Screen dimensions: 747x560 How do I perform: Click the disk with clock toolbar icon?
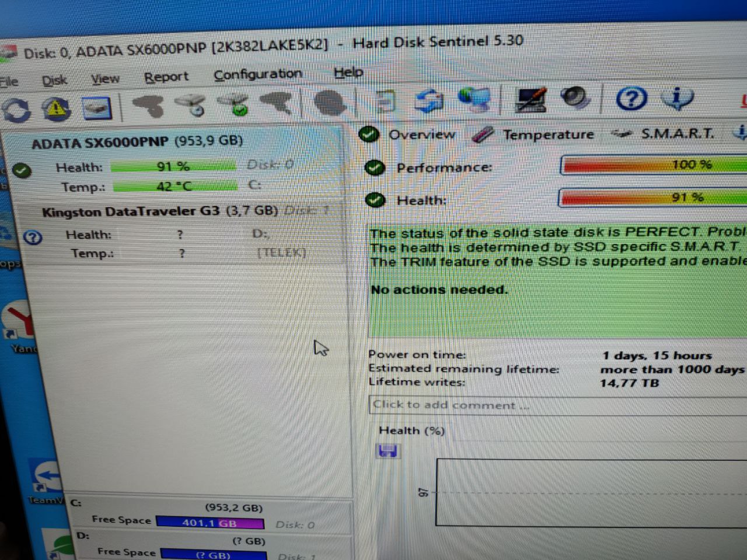(191, 104)
